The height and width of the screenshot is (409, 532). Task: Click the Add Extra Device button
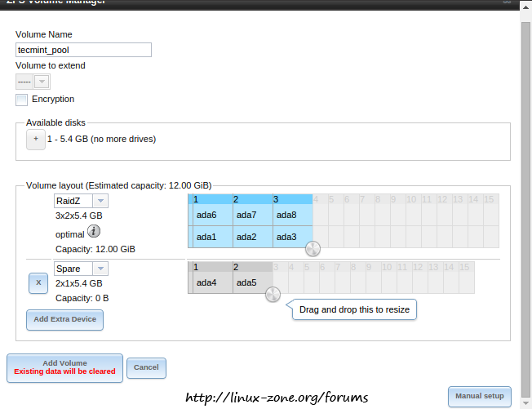tap(64, 320)
